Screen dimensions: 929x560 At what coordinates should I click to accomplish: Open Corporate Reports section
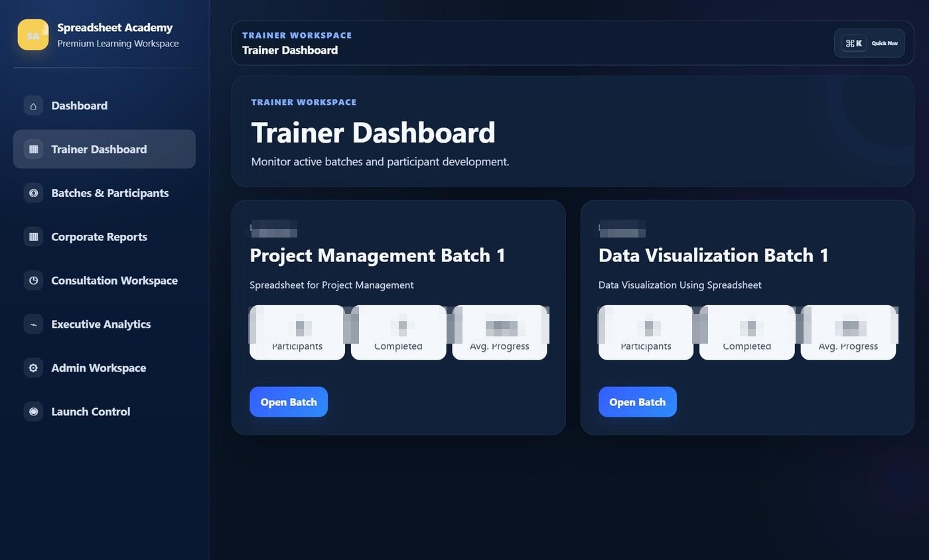(x=104, y=237)
